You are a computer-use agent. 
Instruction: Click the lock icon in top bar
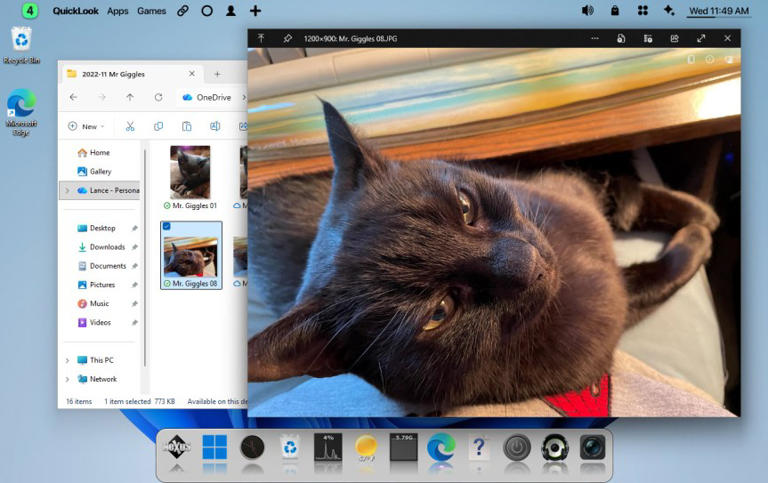point(615,10)
